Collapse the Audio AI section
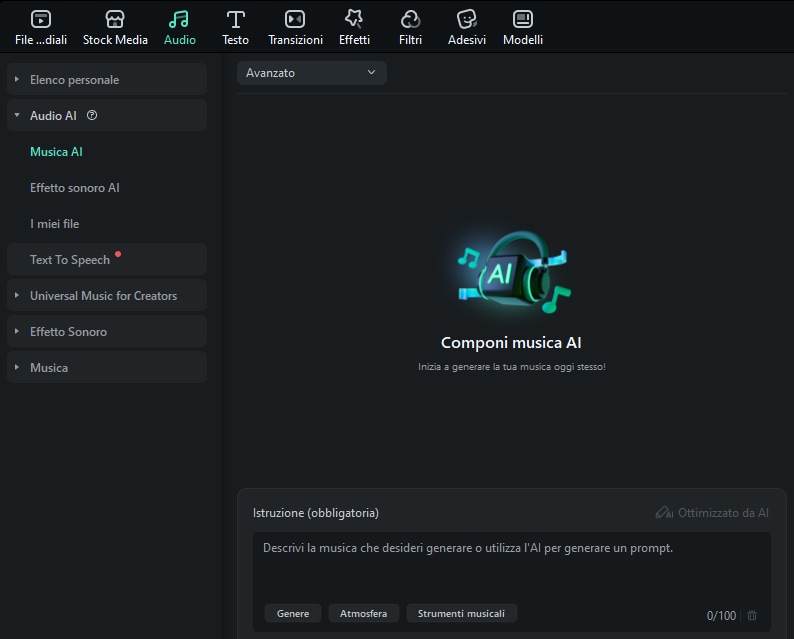The height and width of the screenshot is (639, 794). [x=17, y=116]
